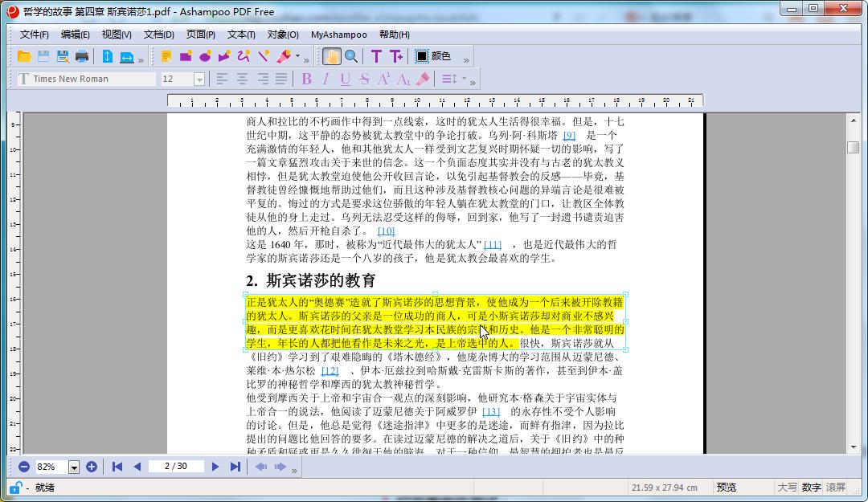Click the print document icon

pos(82,55)
